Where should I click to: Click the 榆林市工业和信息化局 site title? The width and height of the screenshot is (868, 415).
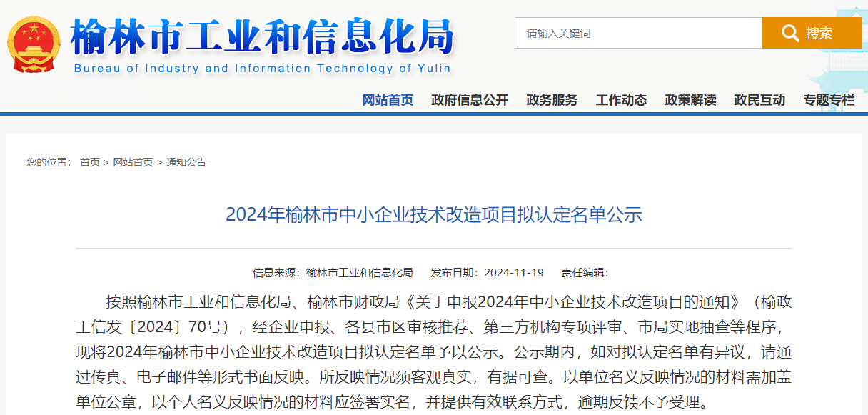(263, 36)
